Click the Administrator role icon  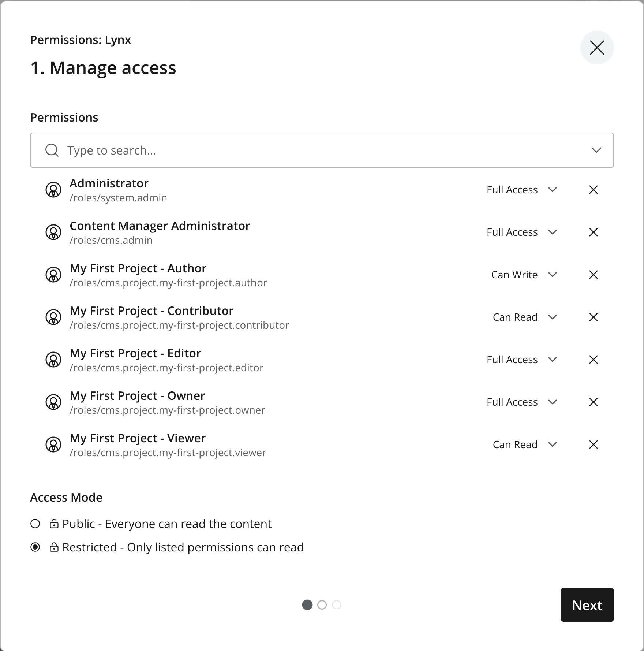click(x=53, y=190)
